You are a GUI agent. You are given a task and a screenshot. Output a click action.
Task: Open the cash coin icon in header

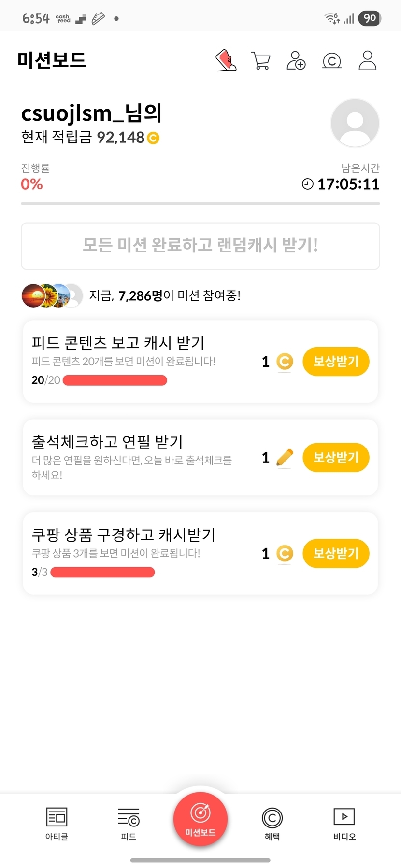pos(332,61)
